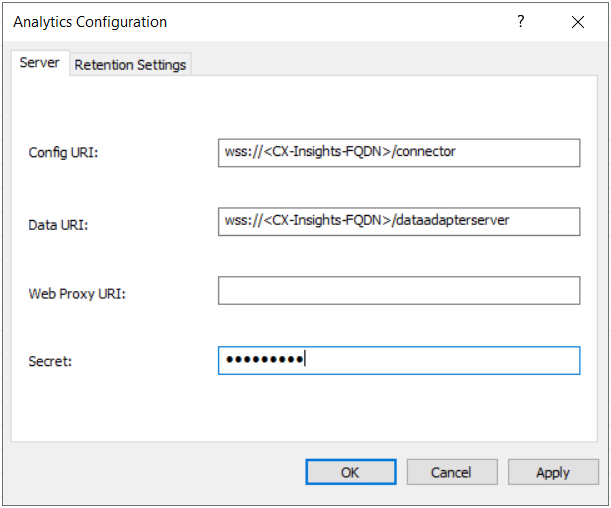
Task: Click the Config URI input field
Action: tap(398, 152)
